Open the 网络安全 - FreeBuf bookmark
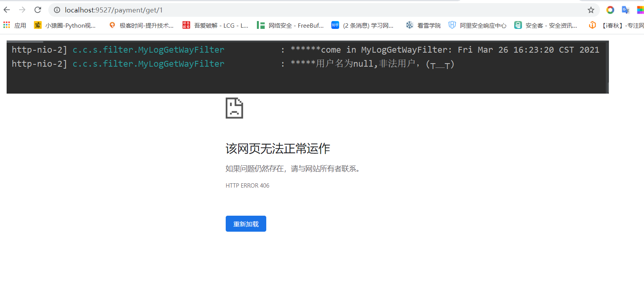The image size is (644, 305). 290,25
